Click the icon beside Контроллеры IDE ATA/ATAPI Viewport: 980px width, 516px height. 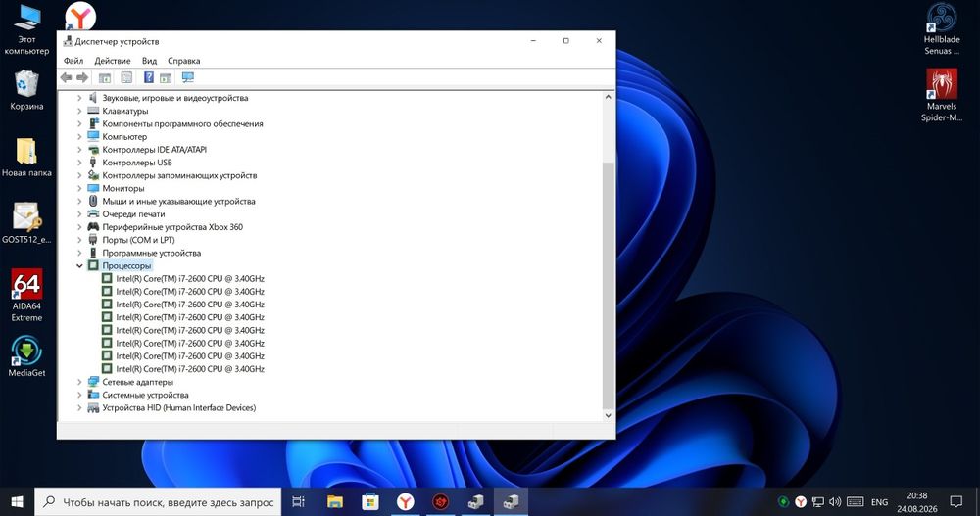93,149
